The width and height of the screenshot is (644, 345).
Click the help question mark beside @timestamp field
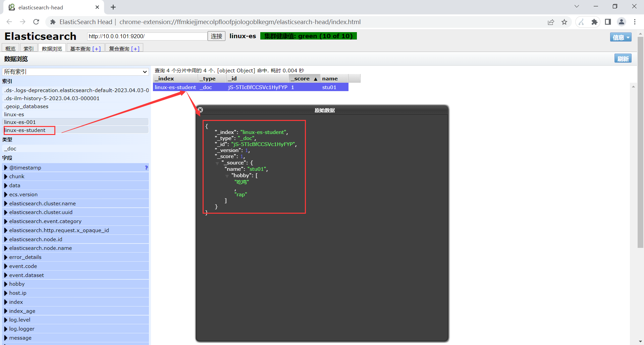tap(146, 167)
